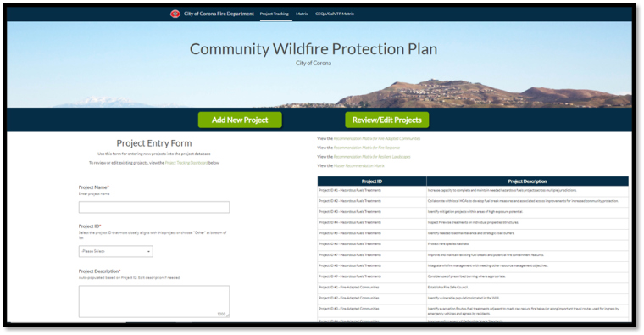The width and height of the screenshot is (644, 335).
Task: Select 'Project ID #1 - Fire-Adapted Communities' cell
Action: pos(372,288)
